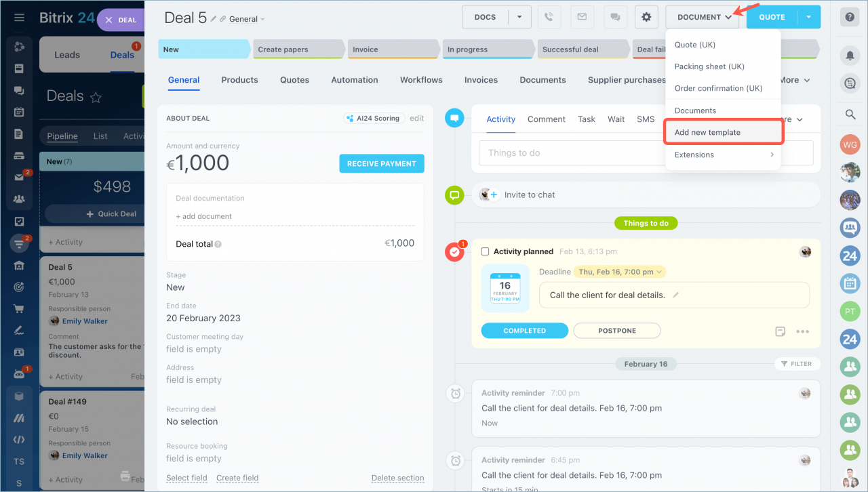Click the Delete section link

point(398,478)
